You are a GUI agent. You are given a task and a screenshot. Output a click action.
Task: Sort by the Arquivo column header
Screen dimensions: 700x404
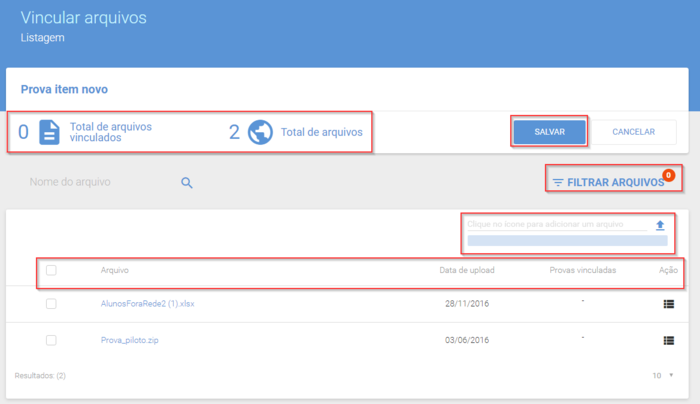click(115, 270)
